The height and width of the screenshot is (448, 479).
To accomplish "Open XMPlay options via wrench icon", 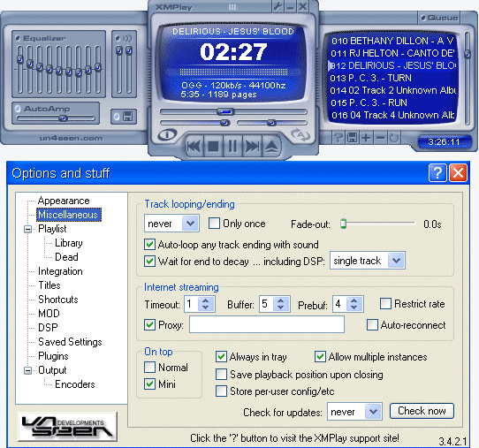I will (278, 6).
